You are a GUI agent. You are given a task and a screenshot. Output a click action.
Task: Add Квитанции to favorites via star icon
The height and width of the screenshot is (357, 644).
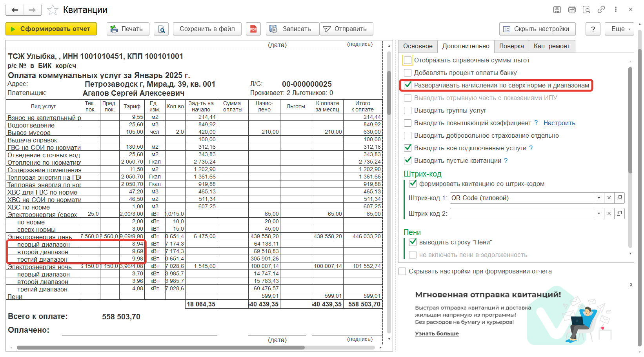tap(53, 10)
